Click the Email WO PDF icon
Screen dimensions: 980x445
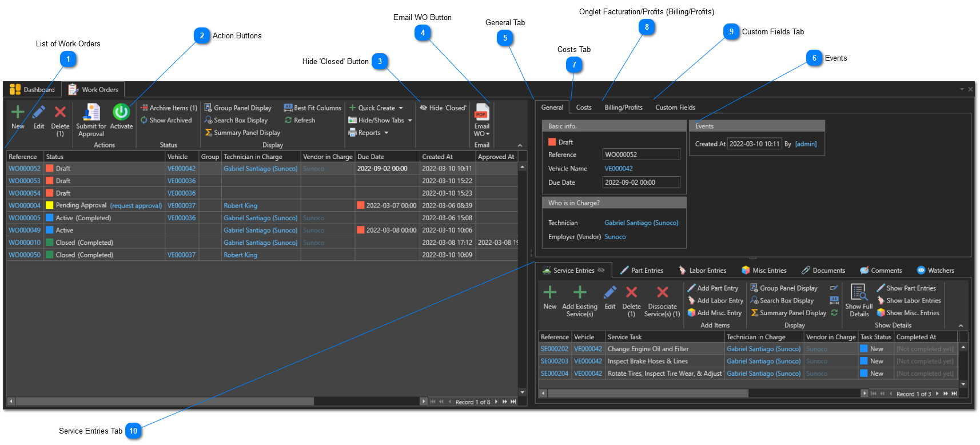[481, 113]
